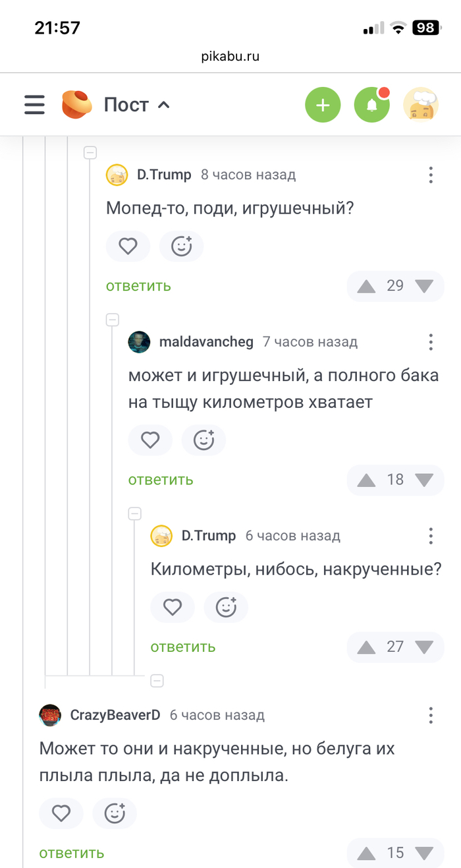Collapse maldavancheg's reply thread
The height and width of the screenshot is (868, 461).
point(113,320)
